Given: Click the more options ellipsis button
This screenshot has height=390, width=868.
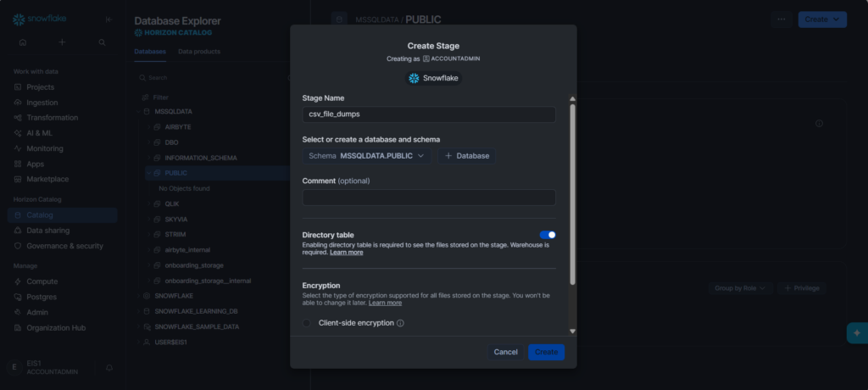Looking at the screenshot, I should 781,19.
